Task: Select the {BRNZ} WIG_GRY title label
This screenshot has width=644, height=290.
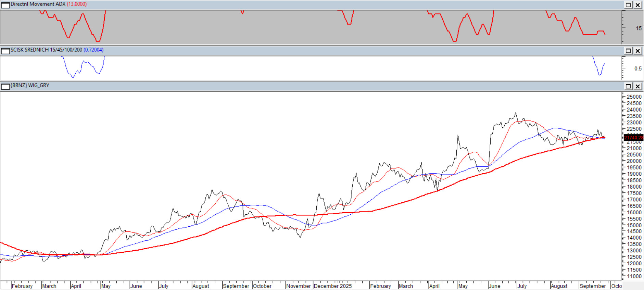Action: [30, 86]
